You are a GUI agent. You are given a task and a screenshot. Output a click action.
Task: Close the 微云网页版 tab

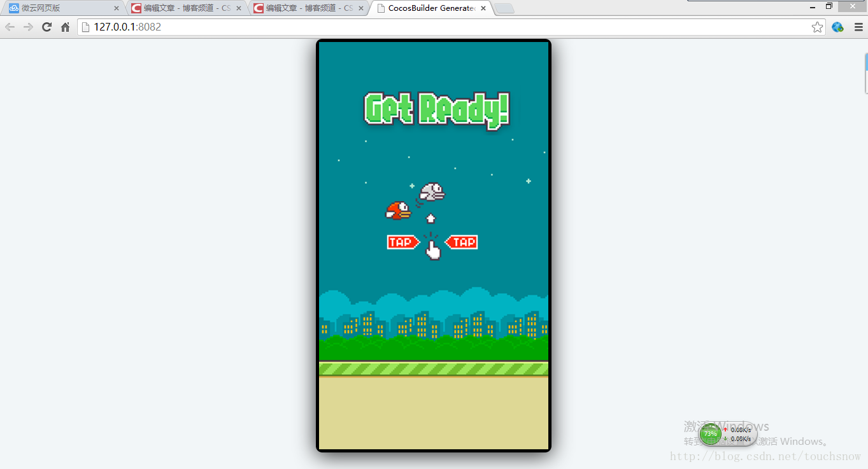tap(116, 8)
